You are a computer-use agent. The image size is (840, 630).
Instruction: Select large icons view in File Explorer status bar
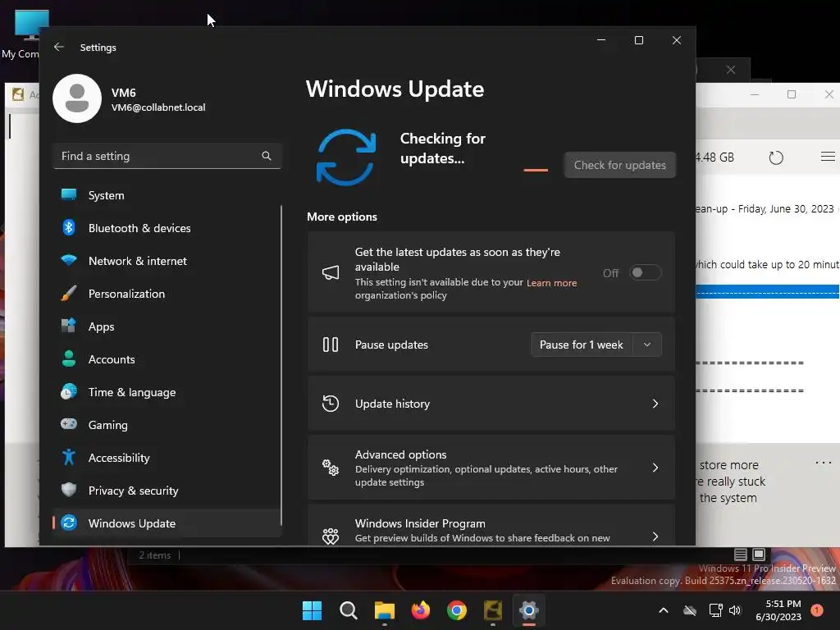click(759, 555)
